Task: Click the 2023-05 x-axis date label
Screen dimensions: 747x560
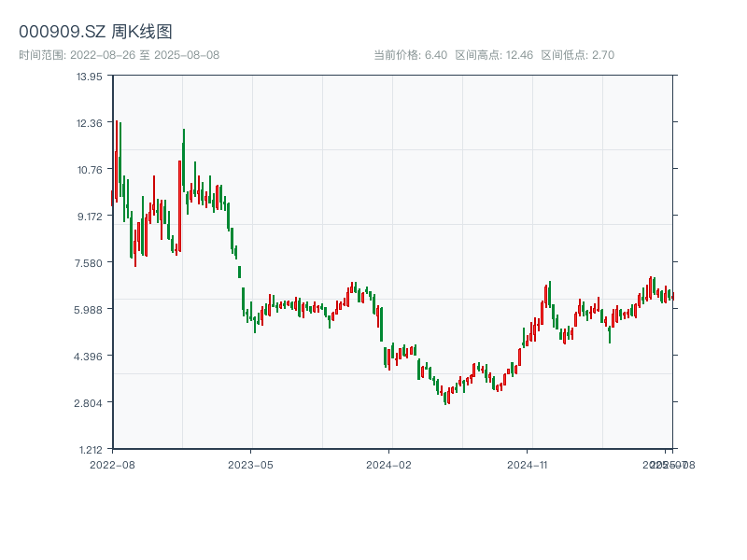Action: click(250, 464)
